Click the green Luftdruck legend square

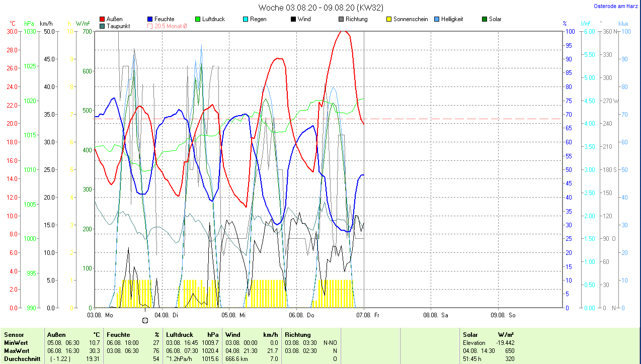[198, 19]
